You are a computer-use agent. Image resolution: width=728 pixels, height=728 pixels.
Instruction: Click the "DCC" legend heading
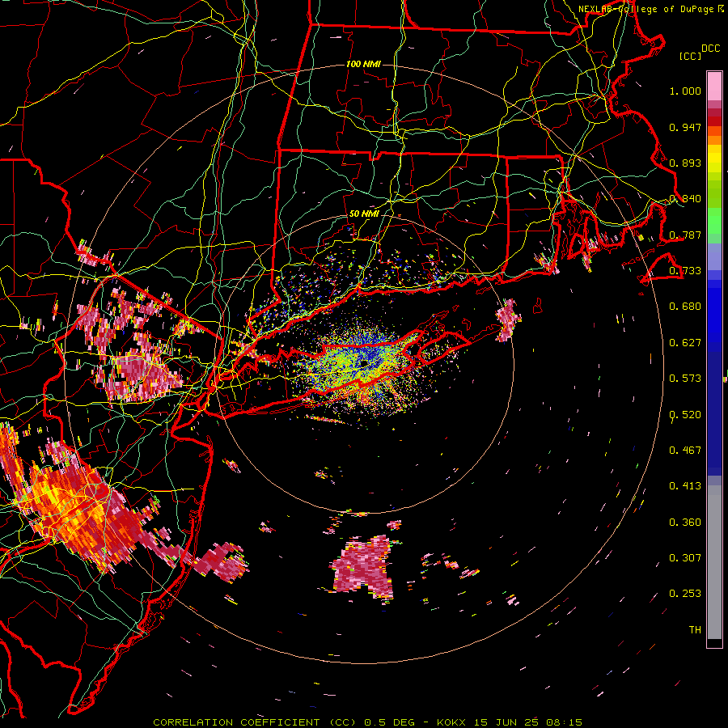pos(710,49)
